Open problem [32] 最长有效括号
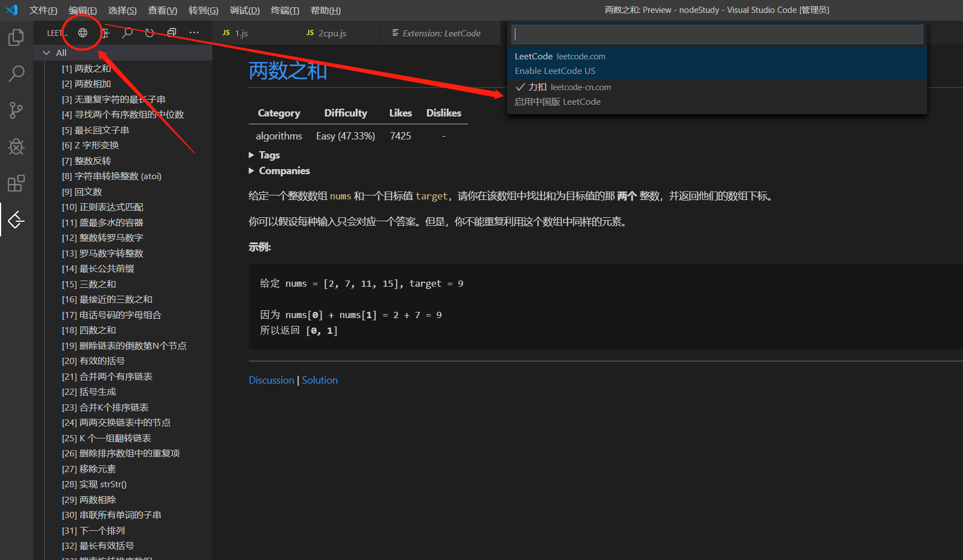 (98, 546)
